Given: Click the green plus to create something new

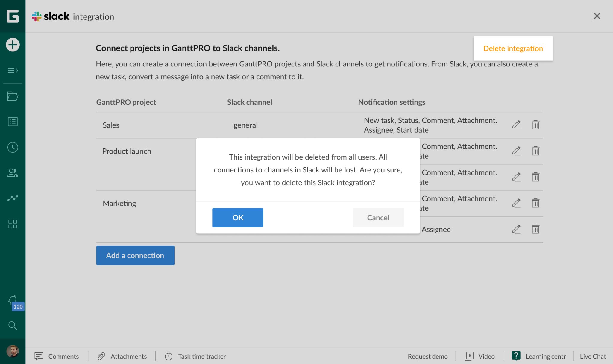Looking at the screenshot, I should [x=13, y=44].
